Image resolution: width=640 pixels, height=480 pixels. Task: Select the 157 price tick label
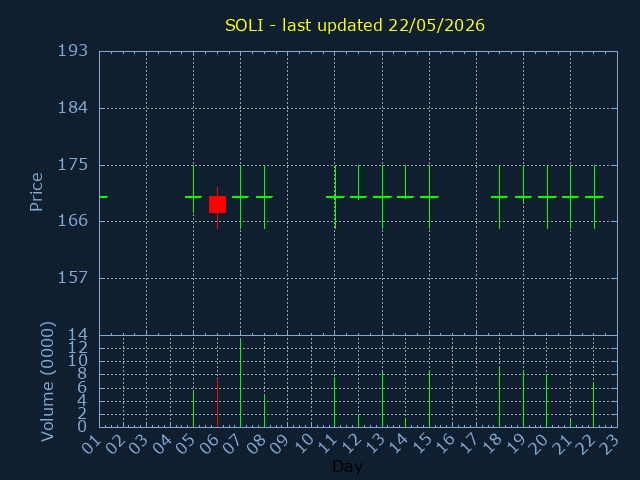click(73, 278)
